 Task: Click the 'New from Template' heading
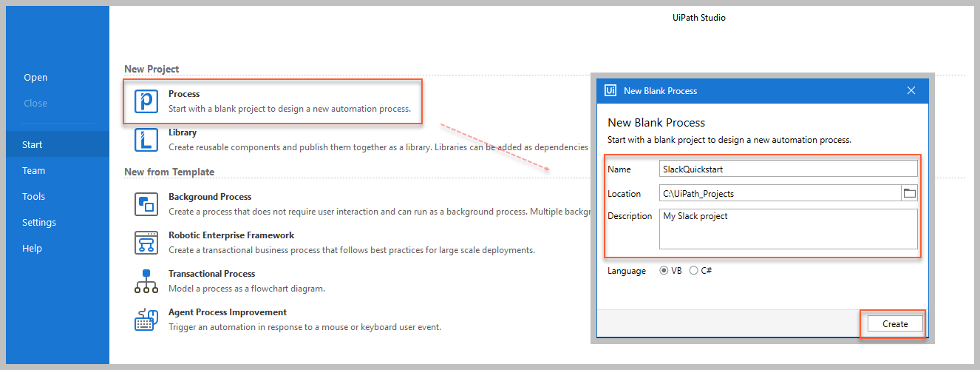(x=169, y=172)
